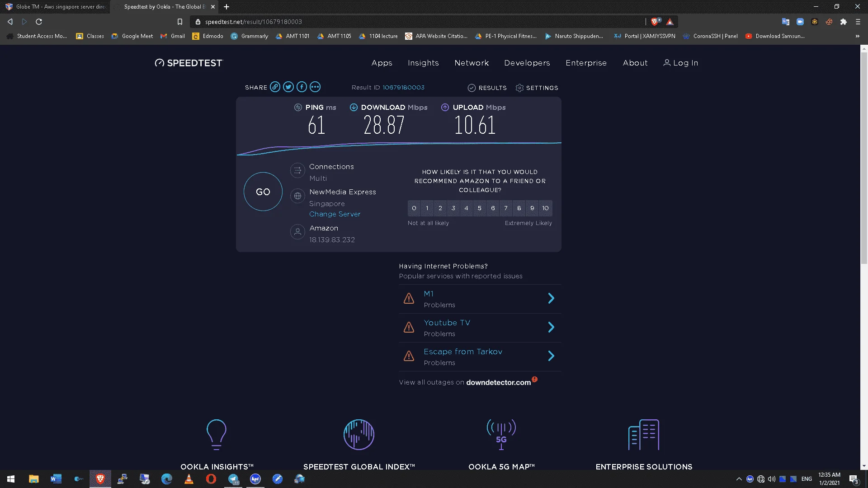Viewport: 868px width, 488px height.
Task: Select rating 5 on the recommendation scale
Action: coord(480,208)
